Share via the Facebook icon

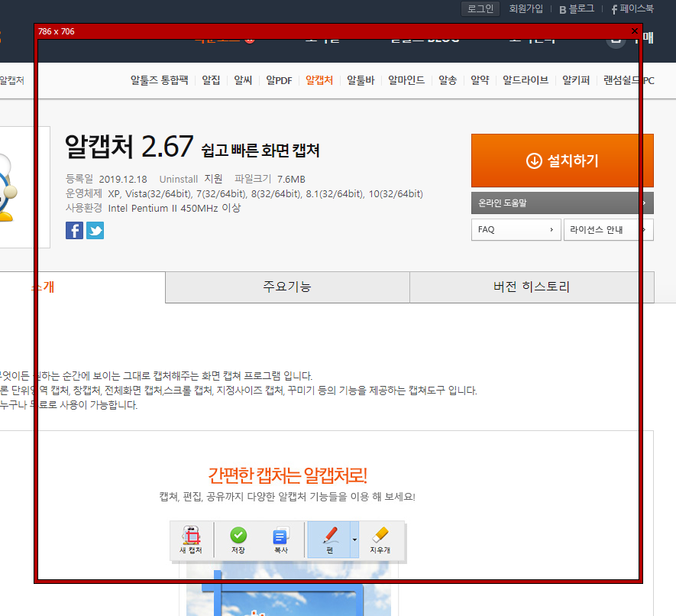[74, 230]
